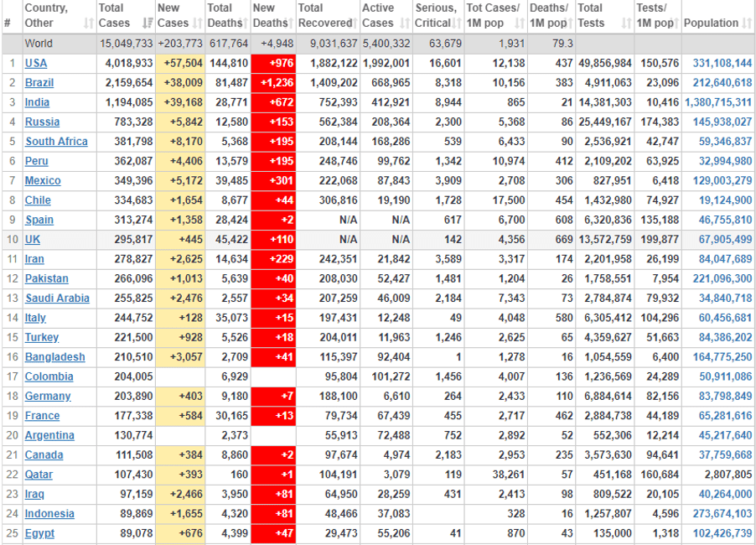Open the USA country link
756x545 pixels.
point(36,63)
